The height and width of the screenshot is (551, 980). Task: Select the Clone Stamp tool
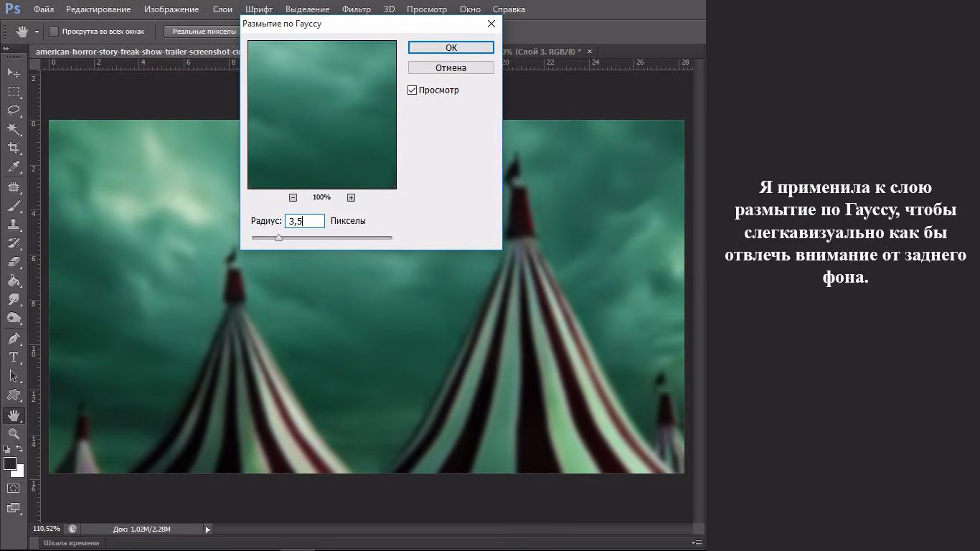coord(14,225)
